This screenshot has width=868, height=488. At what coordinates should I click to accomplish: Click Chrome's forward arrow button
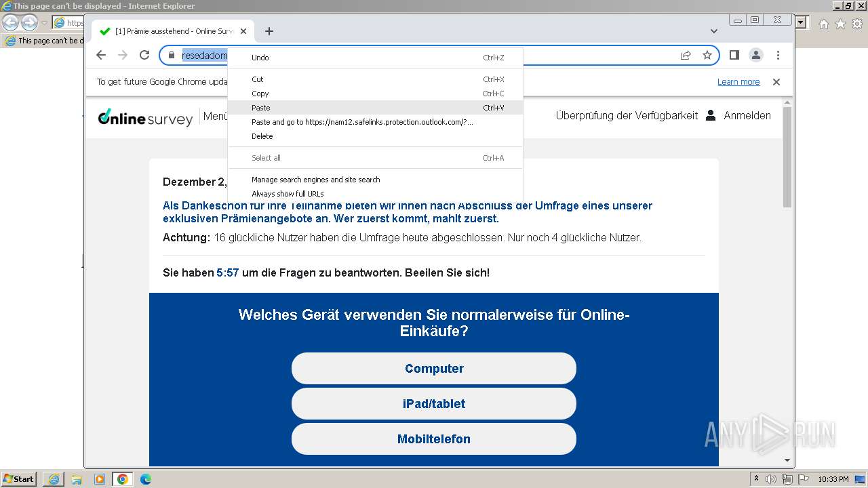coord(123,55)
